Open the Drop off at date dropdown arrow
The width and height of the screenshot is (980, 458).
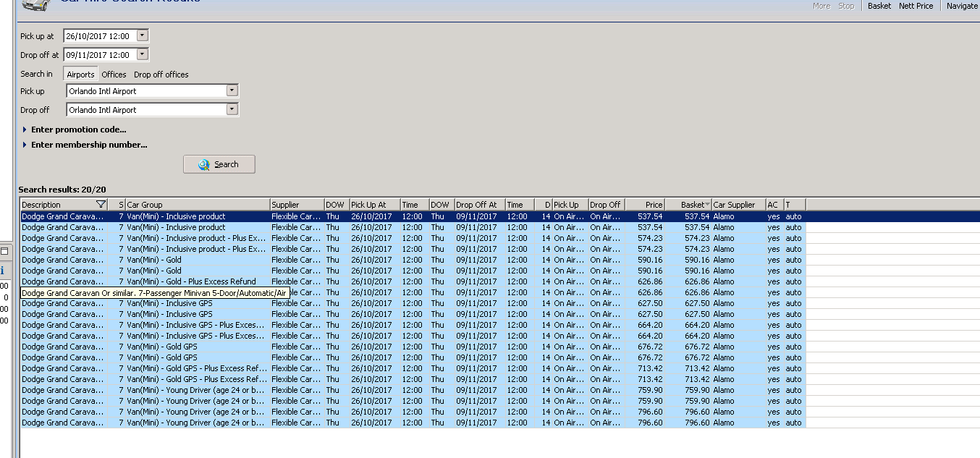[143, 54]
